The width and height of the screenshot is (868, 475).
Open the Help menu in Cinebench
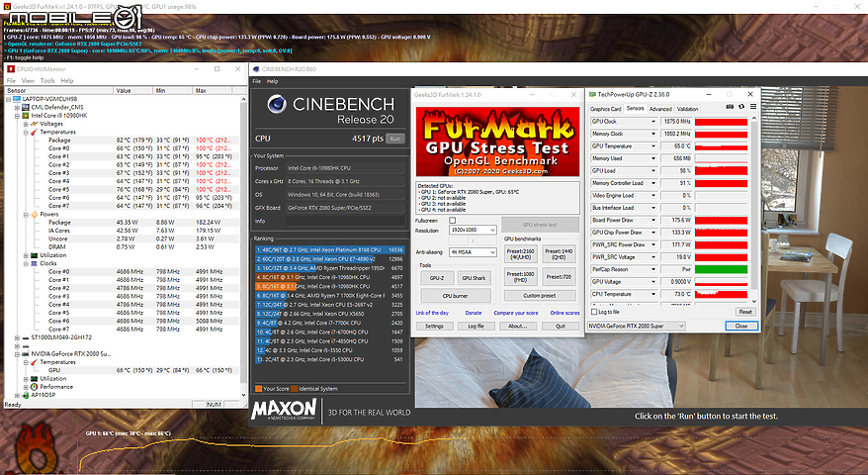tap(272, 81)
